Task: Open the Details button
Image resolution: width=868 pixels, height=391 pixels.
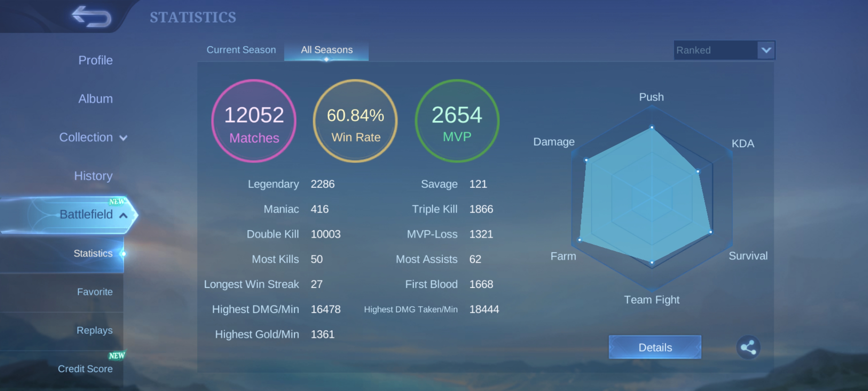Action: 655,347
